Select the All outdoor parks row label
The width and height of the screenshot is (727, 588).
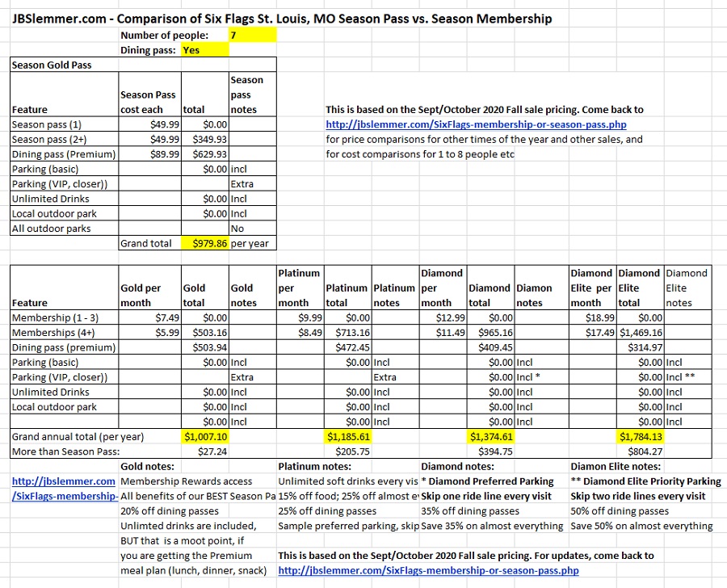click(64, 229)
